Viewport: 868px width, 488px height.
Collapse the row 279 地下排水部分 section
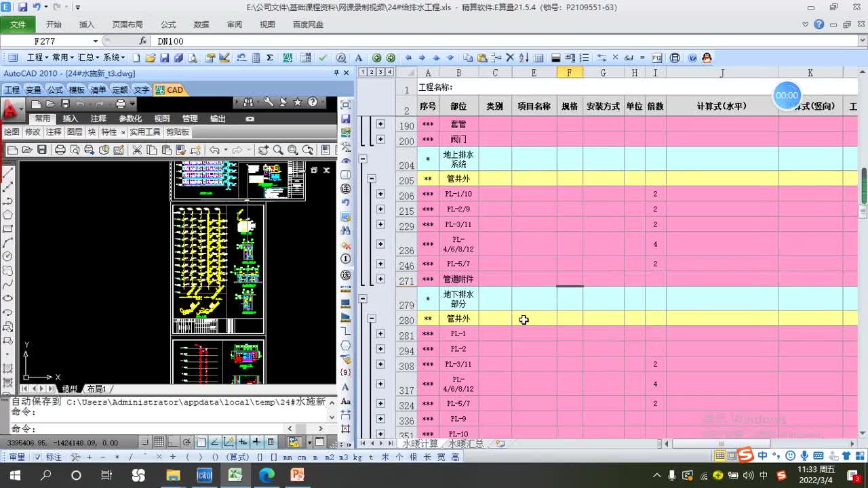363,299
